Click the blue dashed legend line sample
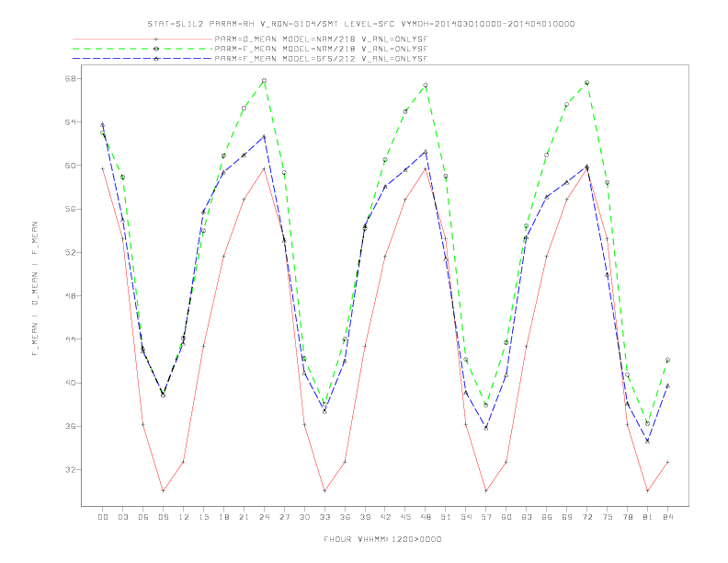Image resolution: width=728 pixels, height=563 pixels. point(142,59)
